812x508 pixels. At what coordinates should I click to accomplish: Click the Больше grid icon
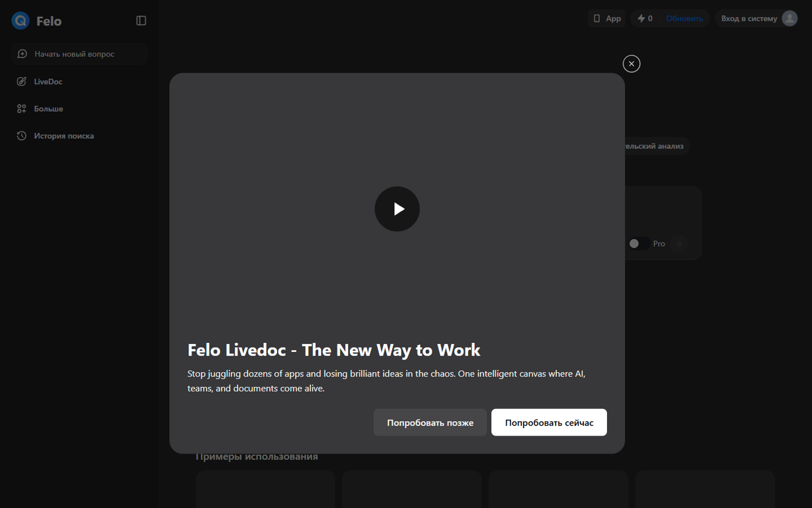pyautogui.click(x=21, y=109)
